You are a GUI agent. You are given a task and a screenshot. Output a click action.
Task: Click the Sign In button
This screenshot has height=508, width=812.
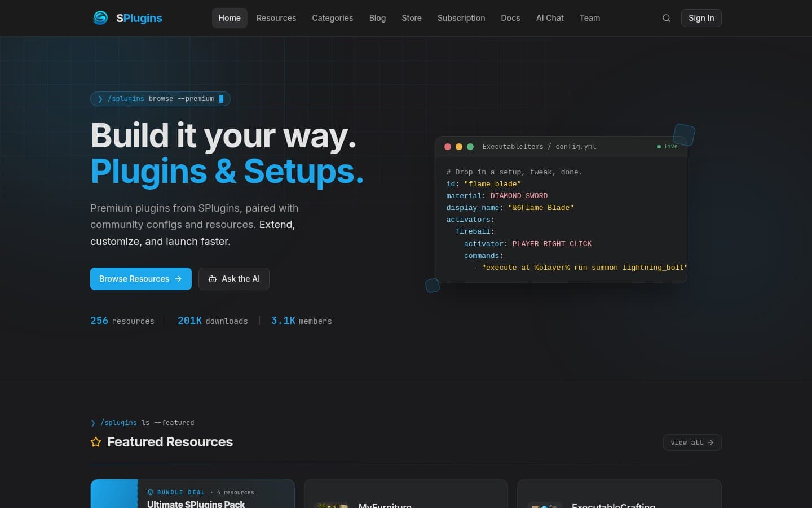tap(701, 18)
